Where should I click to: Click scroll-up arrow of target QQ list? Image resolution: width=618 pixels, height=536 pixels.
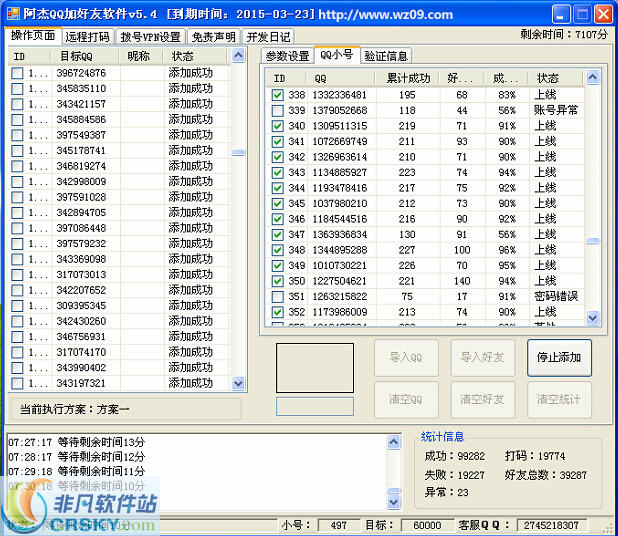[238, 55]
